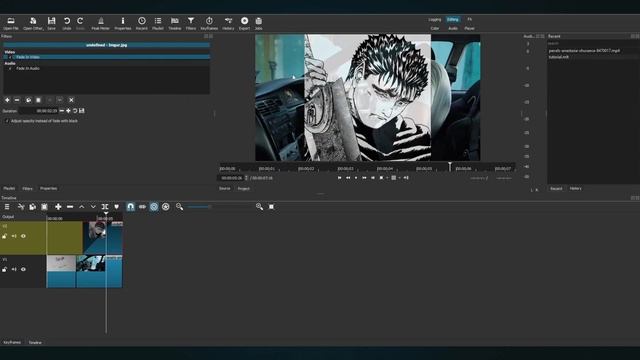Save the fade duration as a preset
Image resolution: width=640 pixels, height=360 pixels.
pos(82,111)
